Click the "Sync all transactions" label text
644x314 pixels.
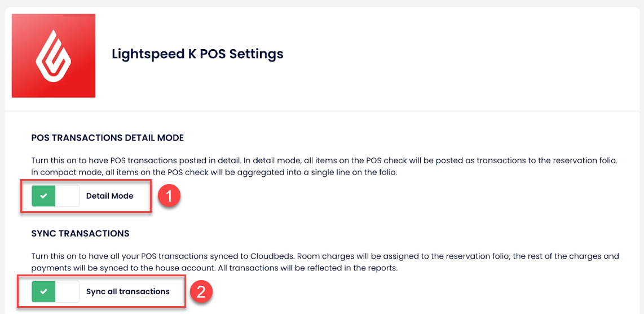tap(127, 292)
